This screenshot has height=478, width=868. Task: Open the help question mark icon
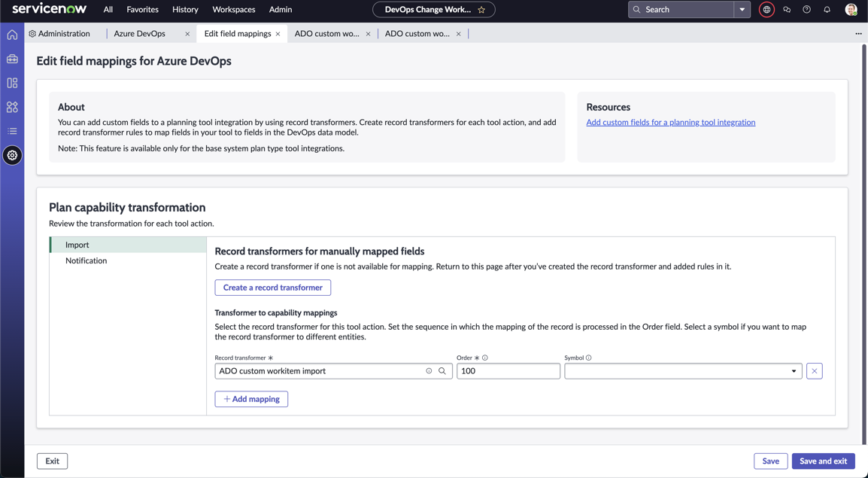tap(806, 10)
